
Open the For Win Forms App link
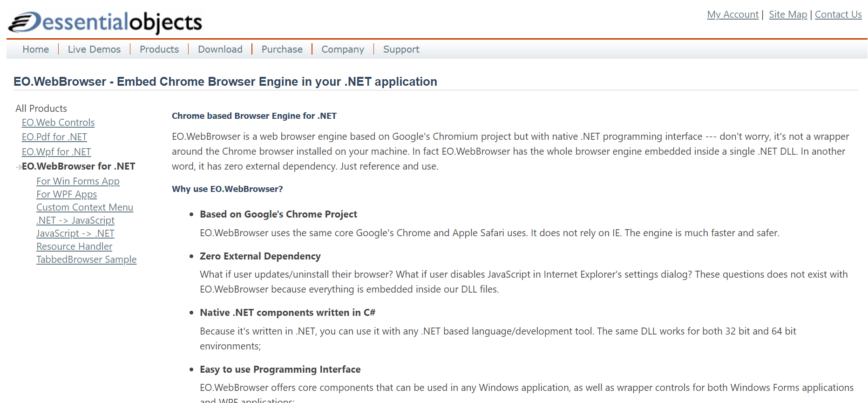click(78, 181)
